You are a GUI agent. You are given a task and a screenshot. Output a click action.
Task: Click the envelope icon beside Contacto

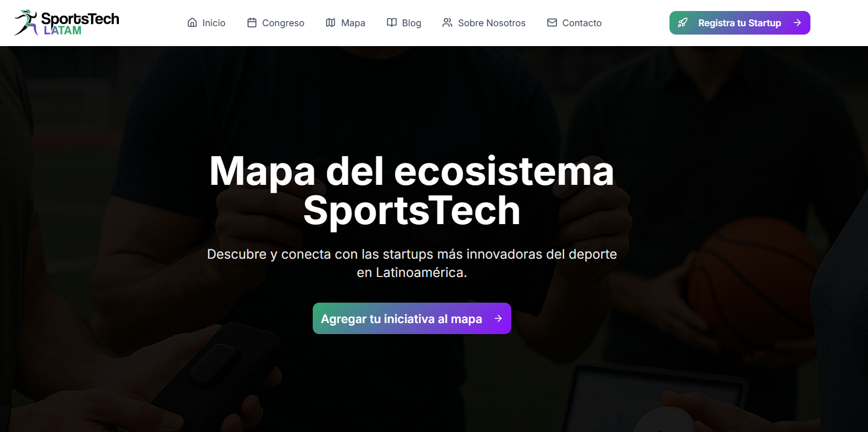point(552,23)
